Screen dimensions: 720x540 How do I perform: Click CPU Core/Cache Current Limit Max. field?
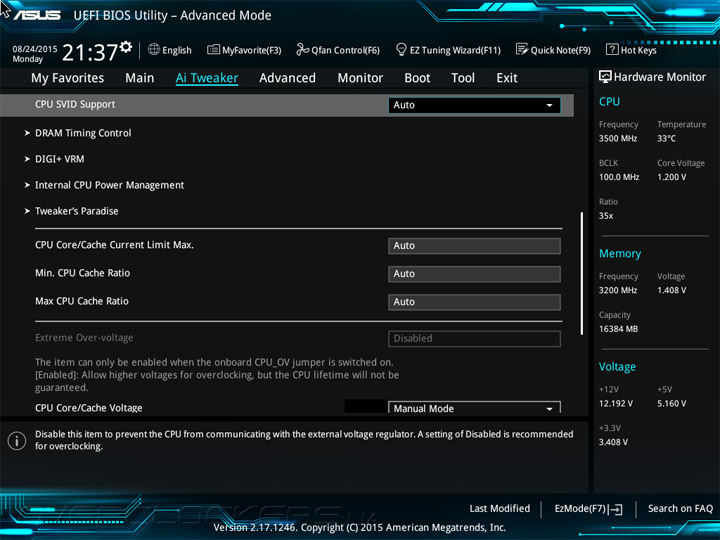pos(474,246)
